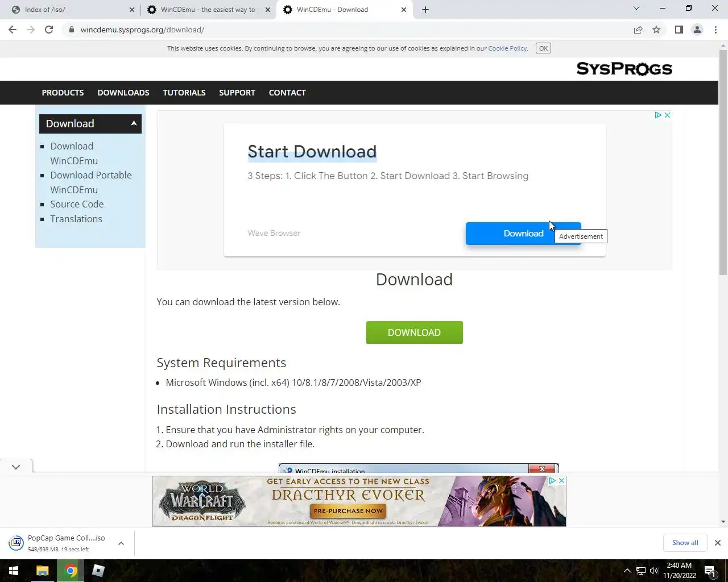The image size is (728, 582).
Task: Click the SysProgs logo
Action: tap(624, 69)
